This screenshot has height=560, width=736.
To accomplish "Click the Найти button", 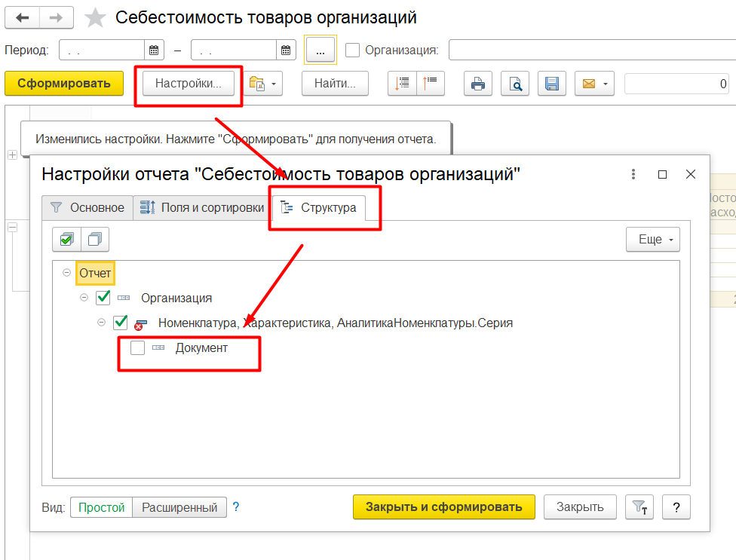I will 335,84.
